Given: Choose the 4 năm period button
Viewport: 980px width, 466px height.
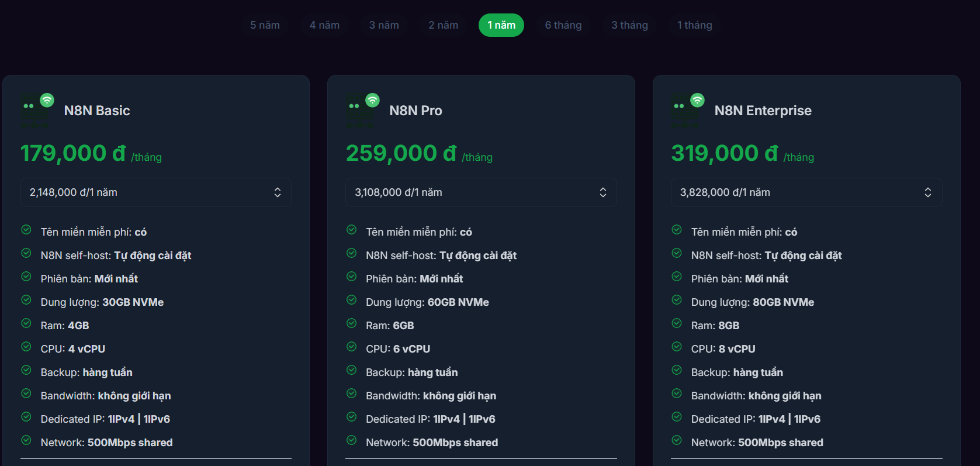Looking at the screenshot, I should tap(324, 25).
